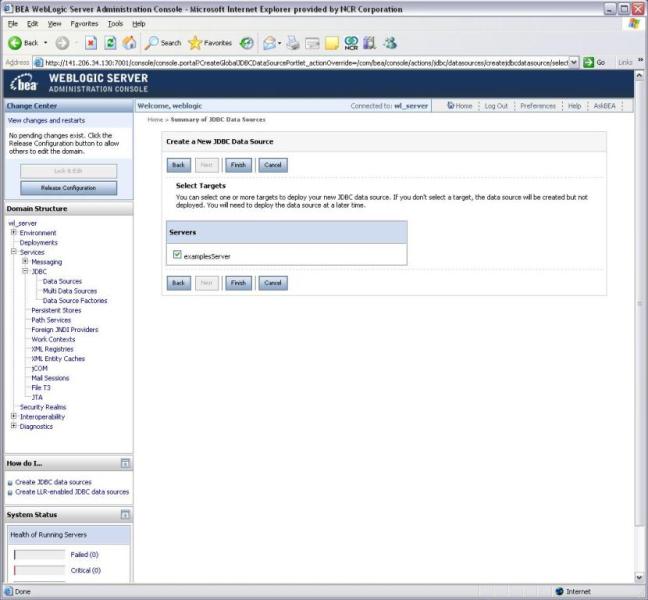This screenshot has height=600, width=648.
Task: Collapse the Services tree node
Action: [x=14, y=252]
